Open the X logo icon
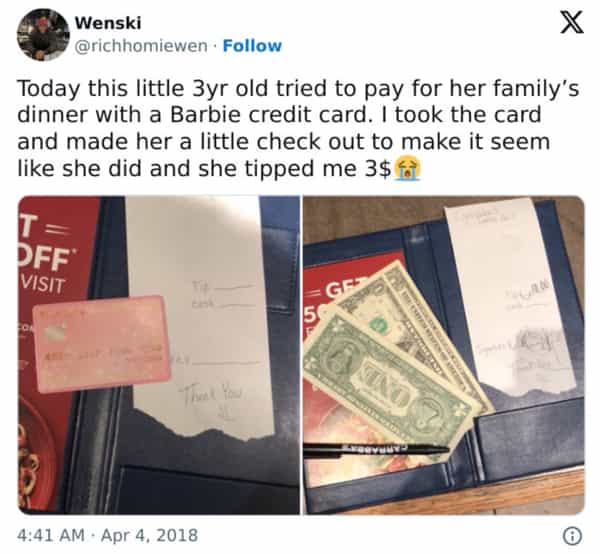600x554 pixels. click(x=572, y=22)
